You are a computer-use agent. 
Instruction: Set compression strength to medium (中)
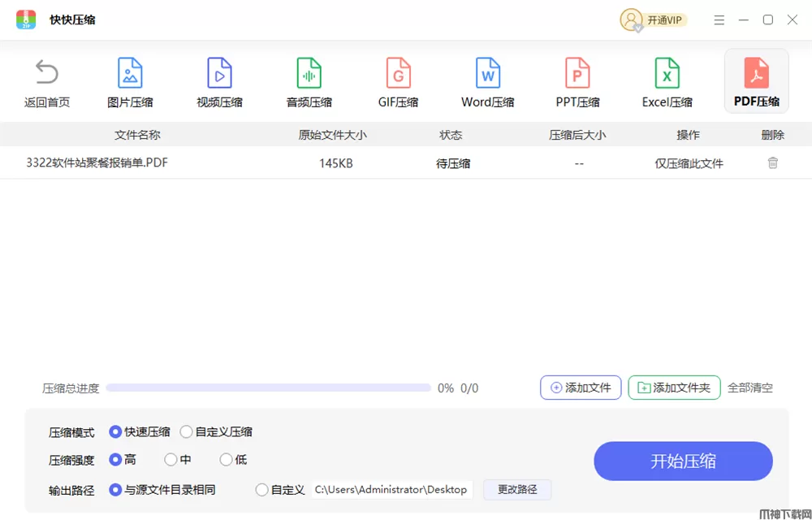click(x=171, y=460)
